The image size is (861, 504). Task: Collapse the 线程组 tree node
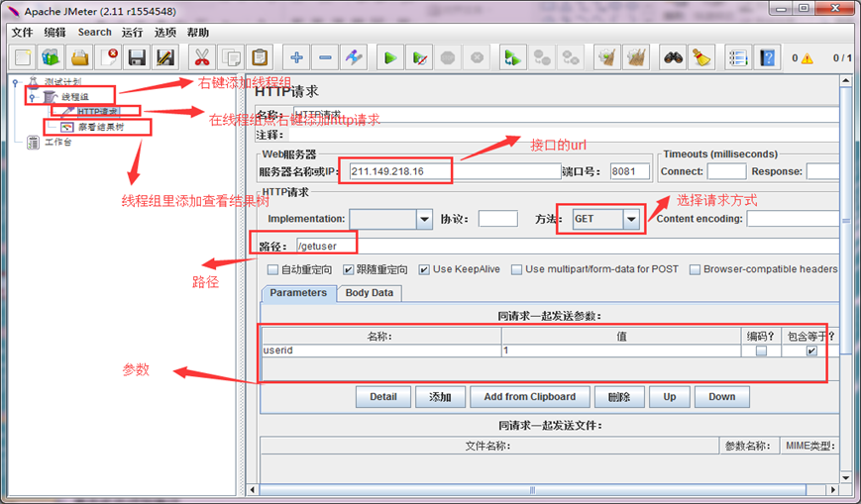[x=32, y=97]
